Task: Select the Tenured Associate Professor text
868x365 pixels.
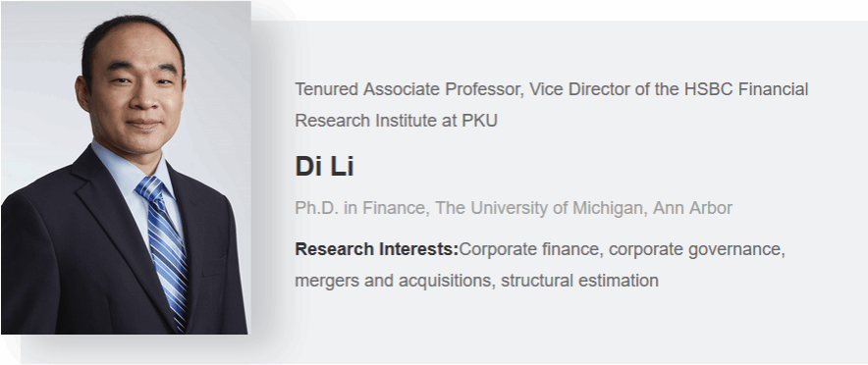Action: coord(408,89)
